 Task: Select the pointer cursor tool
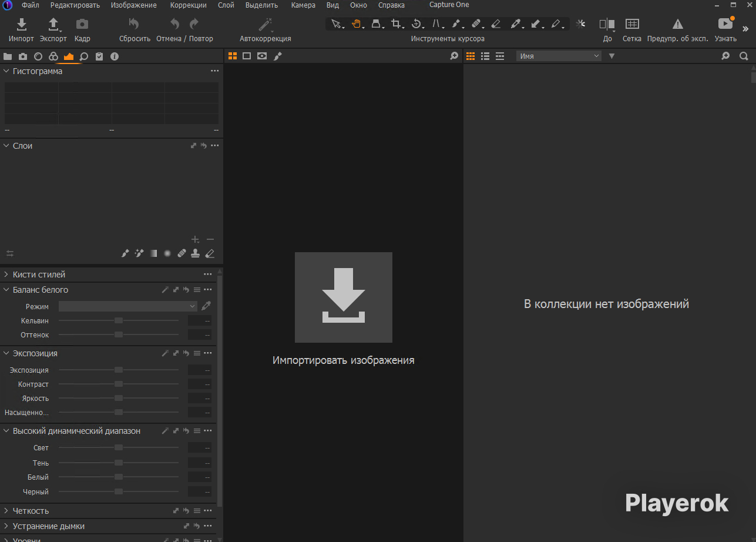336,24
